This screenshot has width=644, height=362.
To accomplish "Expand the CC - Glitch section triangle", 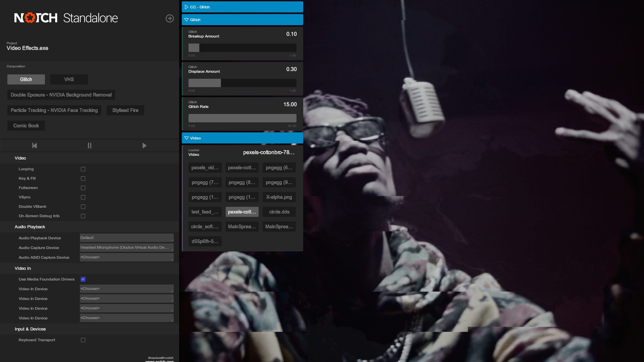I will [x=186, y=7].
